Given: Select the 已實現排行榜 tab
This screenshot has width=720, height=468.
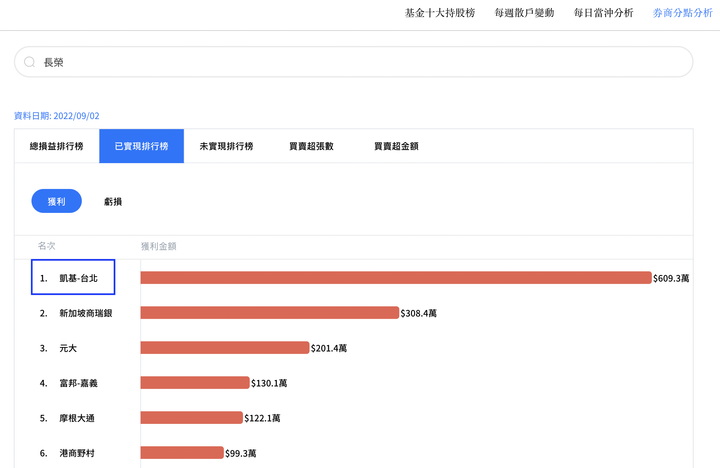Looking at the screenshot, I should pyautogui.click(x=141, y=146).
